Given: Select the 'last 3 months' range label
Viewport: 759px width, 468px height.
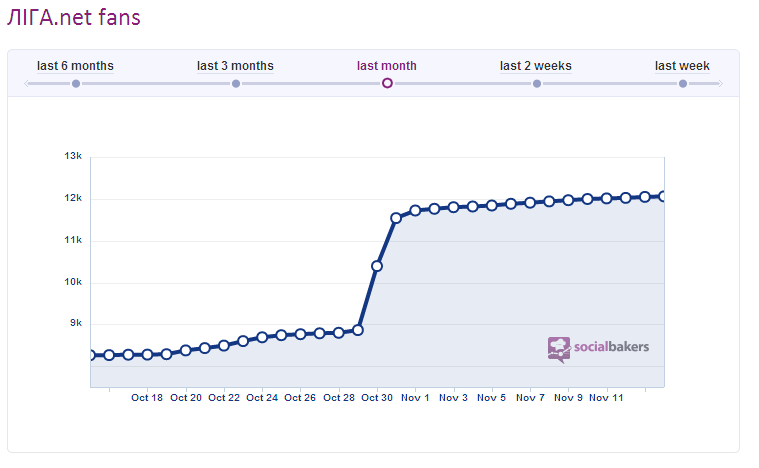Looking at the screenshot, I should coord(235,66).
